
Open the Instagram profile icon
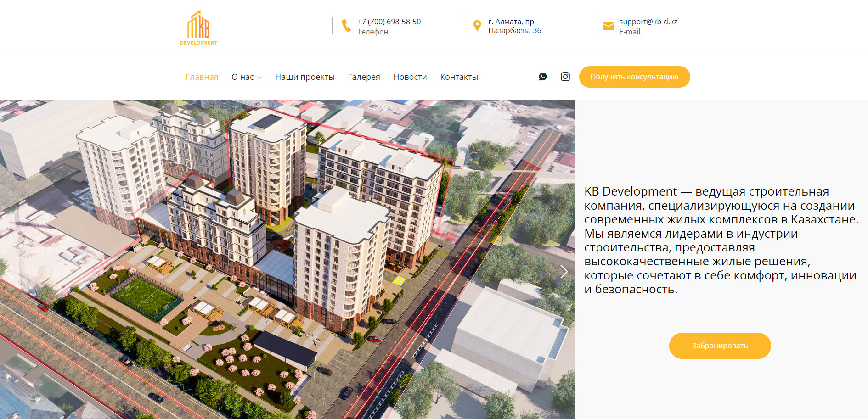pyautogui.click(x=565, y=77)
